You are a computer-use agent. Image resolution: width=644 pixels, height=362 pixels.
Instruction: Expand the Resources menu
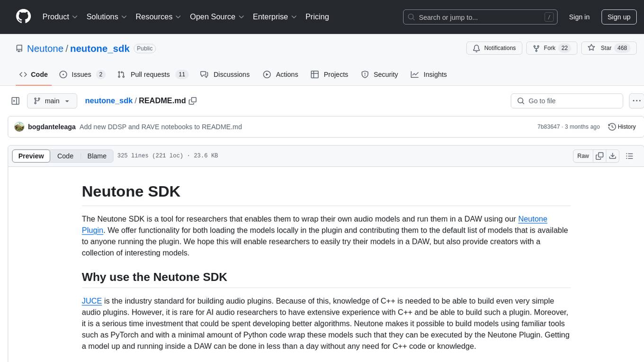tap(159, 17)
